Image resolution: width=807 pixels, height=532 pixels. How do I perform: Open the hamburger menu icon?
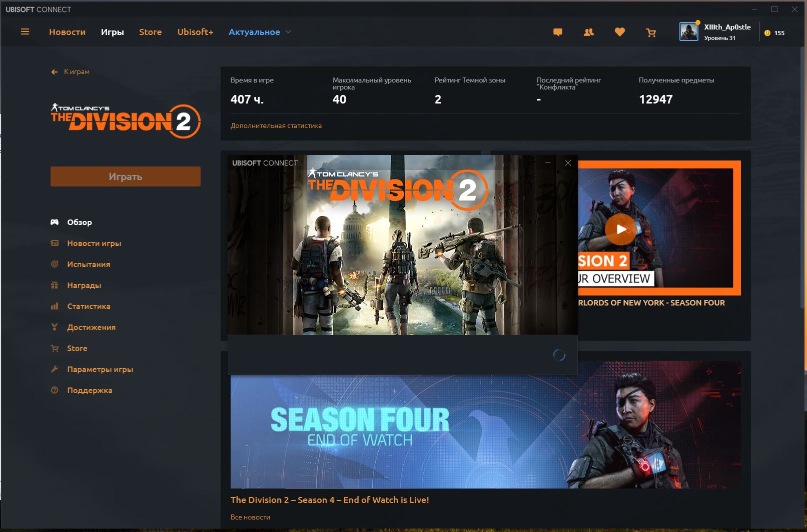pyautogui.click(x=25, y=32)
